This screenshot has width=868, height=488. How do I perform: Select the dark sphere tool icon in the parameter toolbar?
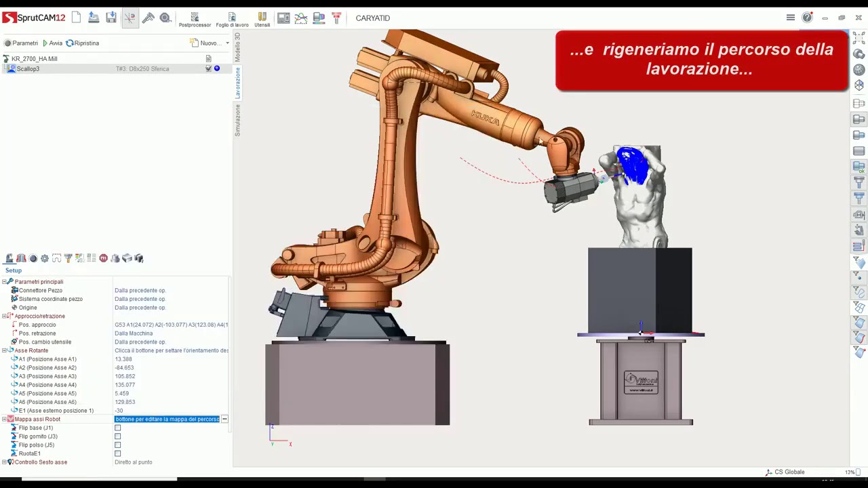[33, 258]
